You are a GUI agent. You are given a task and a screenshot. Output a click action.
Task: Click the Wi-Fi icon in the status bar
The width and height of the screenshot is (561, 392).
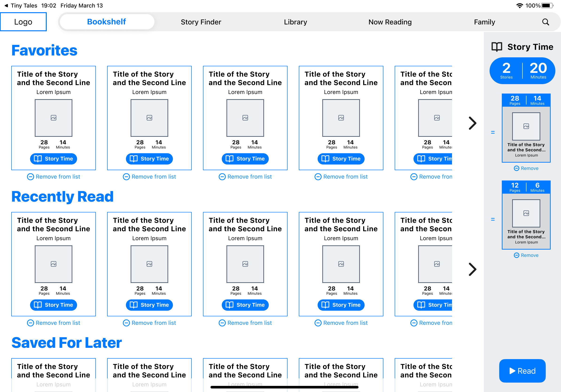click(x=520, y=5)
